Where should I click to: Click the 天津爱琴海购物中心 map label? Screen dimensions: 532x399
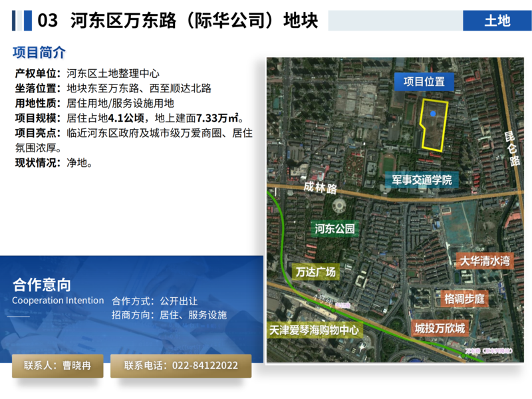click(x=314, y=330)
